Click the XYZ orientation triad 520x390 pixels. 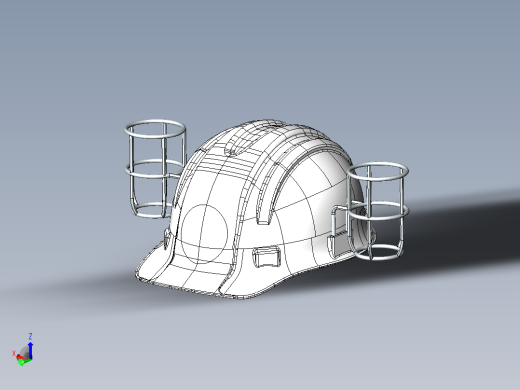click(x=23, y=349)
